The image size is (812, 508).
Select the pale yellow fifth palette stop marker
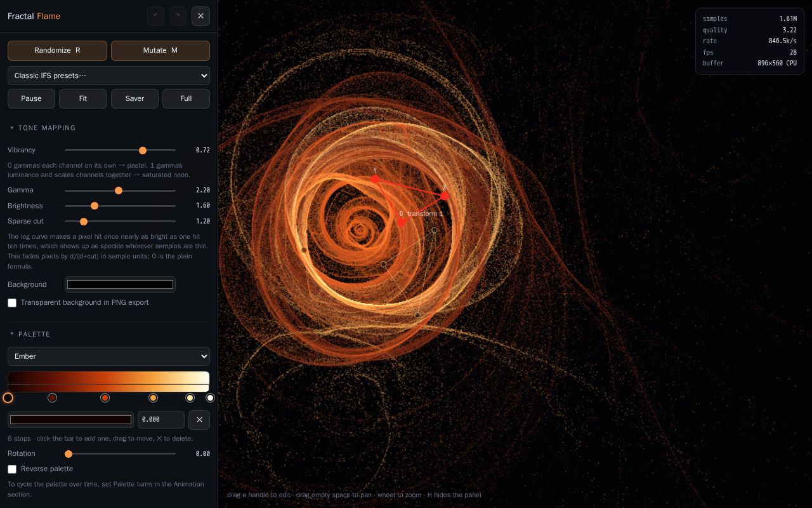(x=190, y=398)
